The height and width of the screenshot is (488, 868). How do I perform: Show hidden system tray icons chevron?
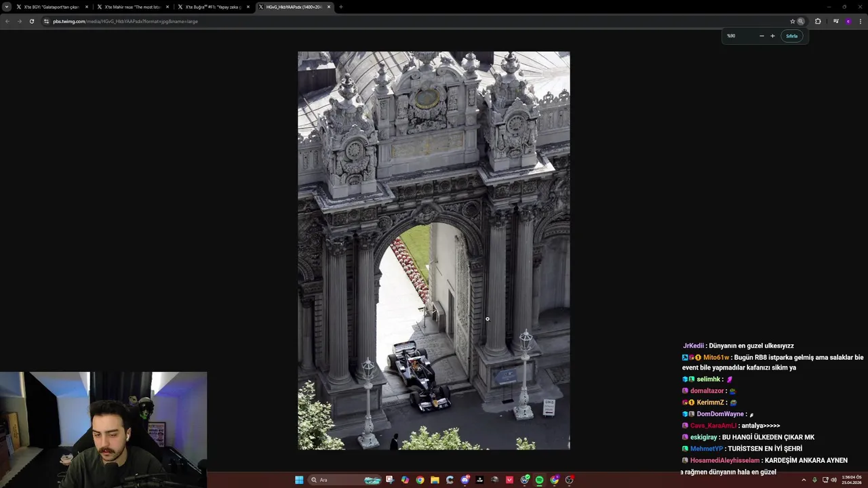coord(804,480)
